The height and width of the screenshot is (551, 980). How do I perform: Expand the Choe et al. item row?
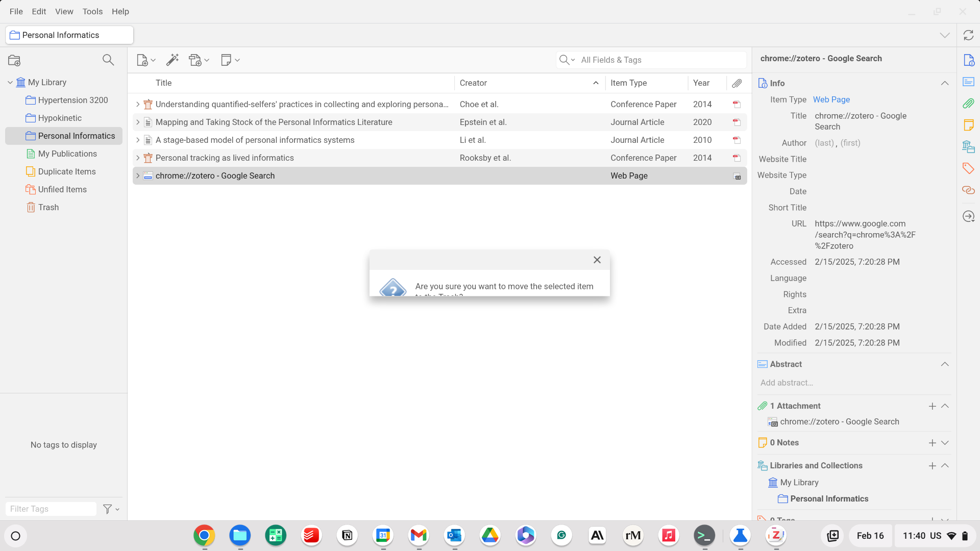[x=138, y=104]
